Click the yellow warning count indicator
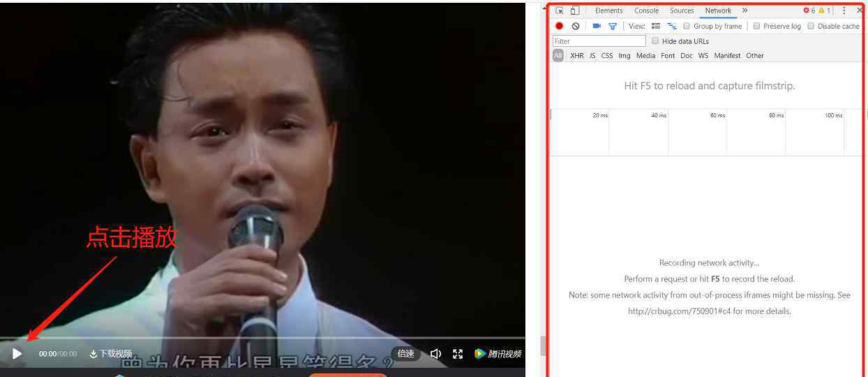 coord(825,10)
